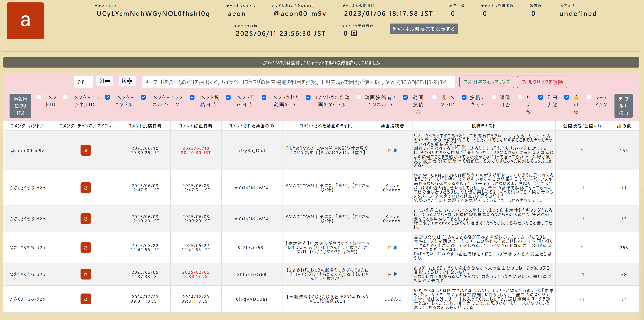Click thumbs-up icon in likes column header

point(619,126)
